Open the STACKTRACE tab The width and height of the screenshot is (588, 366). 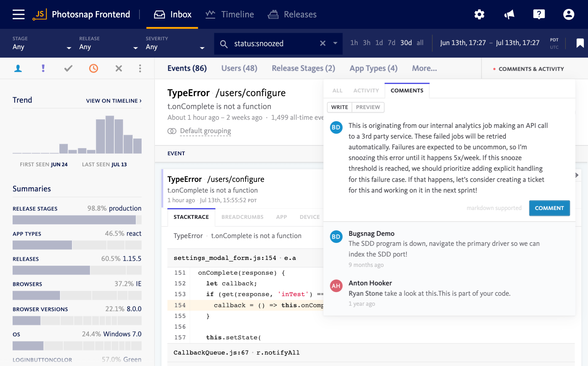point(191,217)
